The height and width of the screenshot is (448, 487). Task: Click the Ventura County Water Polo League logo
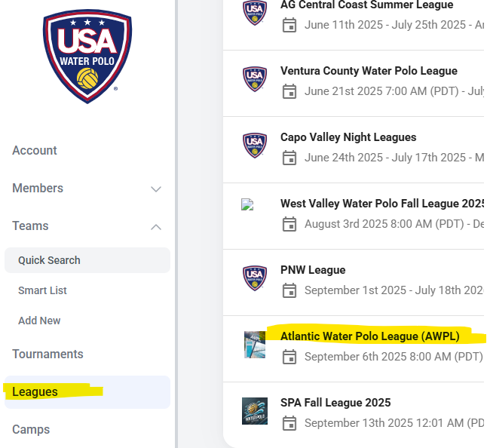(255, 79)
